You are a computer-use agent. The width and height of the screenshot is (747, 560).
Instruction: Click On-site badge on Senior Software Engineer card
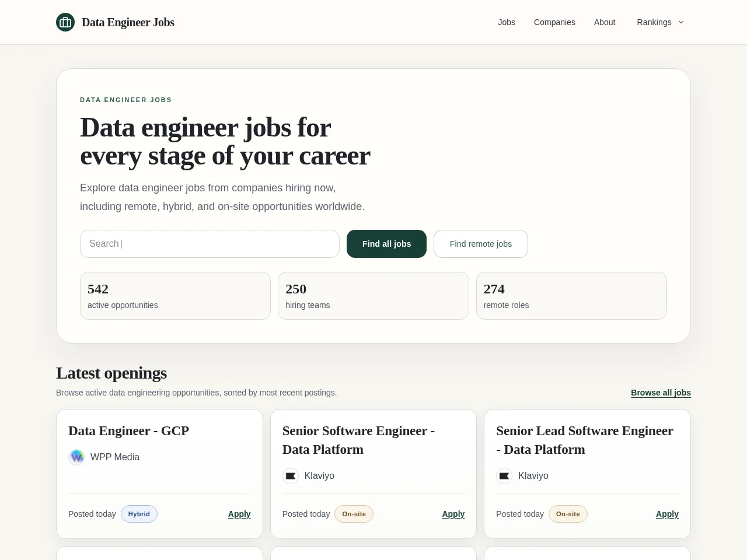(354, 514)
